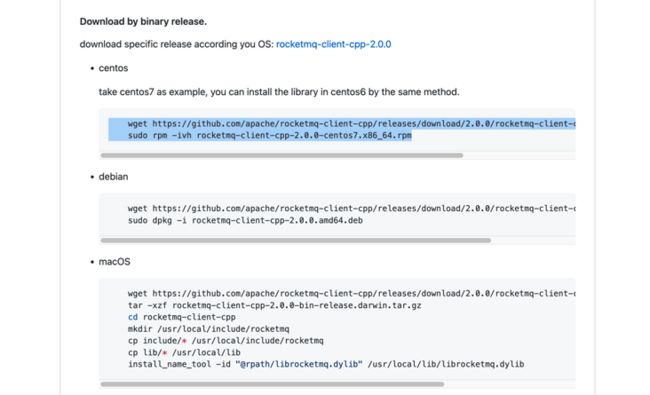Image resolution: width=650 pixels, height=395 pixels.
Task: Click the 'take centos7 as example' paragraph
Action: point(279,92)
